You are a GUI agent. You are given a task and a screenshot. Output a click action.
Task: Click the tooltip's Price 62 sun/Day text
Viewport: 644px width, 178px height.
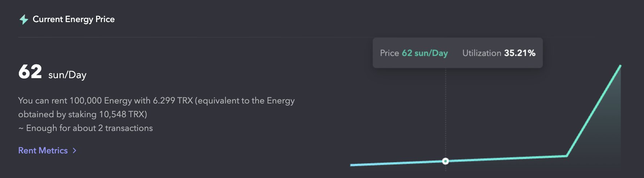point(414,53)
